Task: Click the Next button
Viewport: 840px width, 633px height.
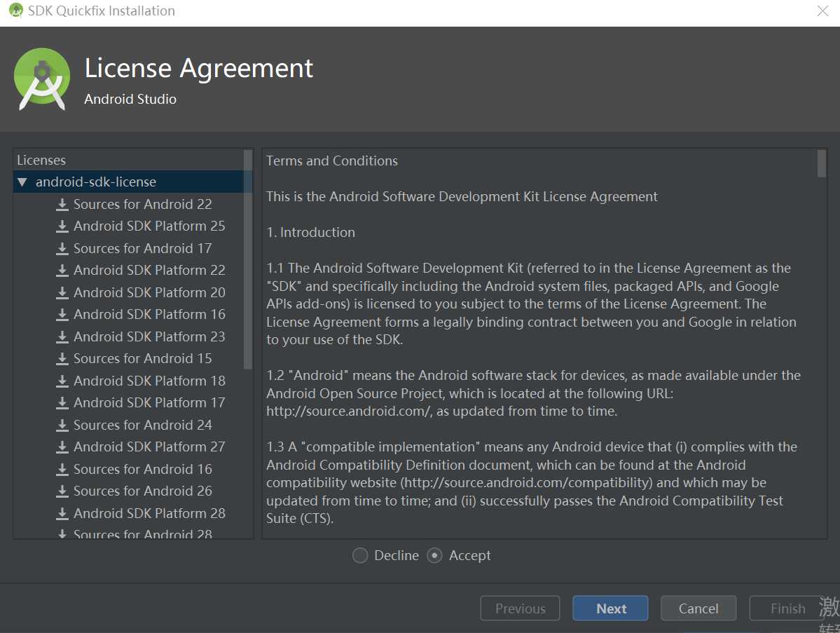Action: (610, 608)
